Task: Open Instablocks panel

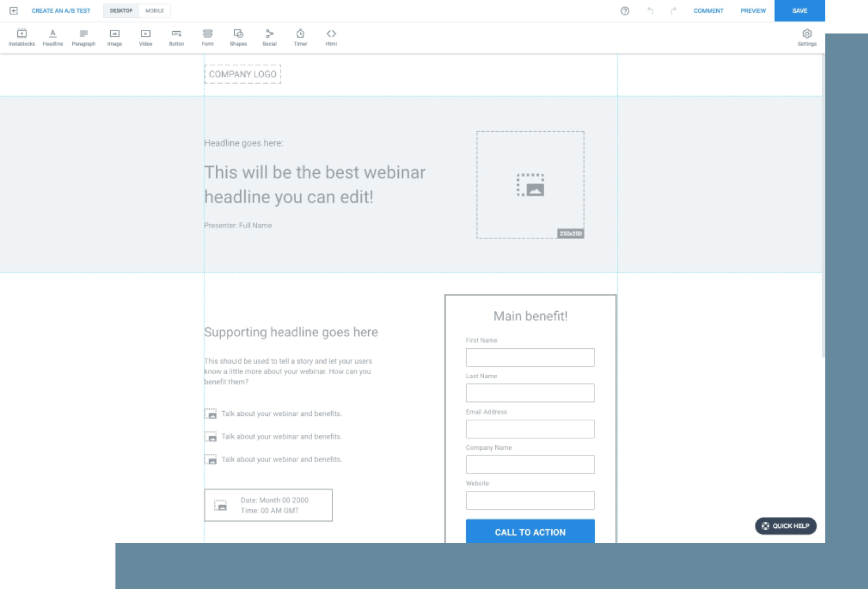Action: coord(21,38)
